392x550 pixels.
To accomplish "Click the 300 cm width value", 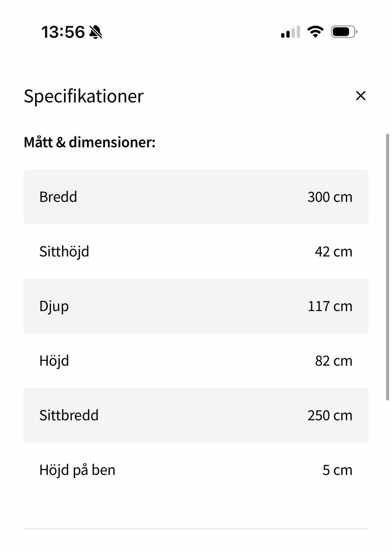I will (330, 197).
